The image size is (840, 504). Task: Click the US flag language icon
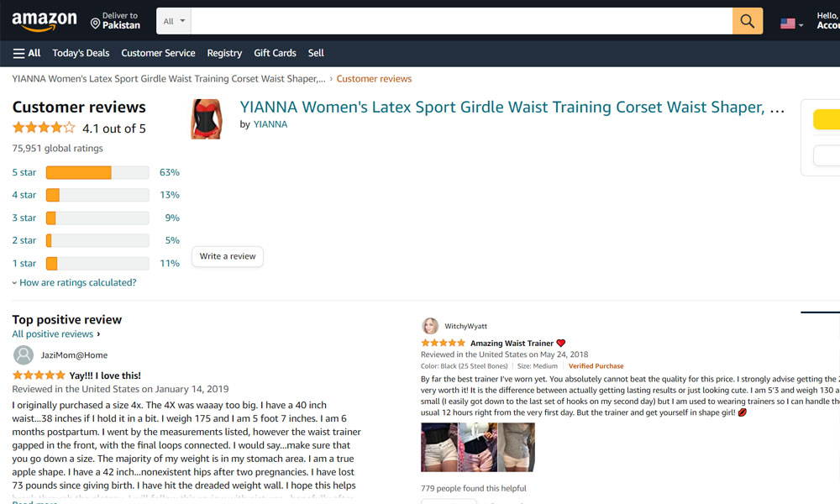(788, 24)
